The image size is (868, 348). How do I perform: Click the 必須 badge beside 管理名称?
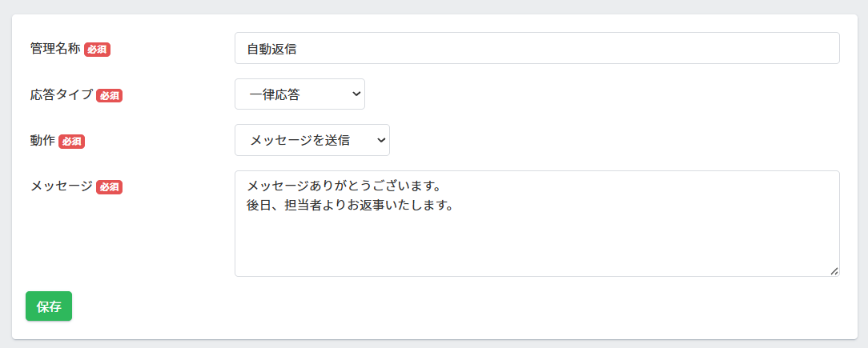click(x=97, y=50)
